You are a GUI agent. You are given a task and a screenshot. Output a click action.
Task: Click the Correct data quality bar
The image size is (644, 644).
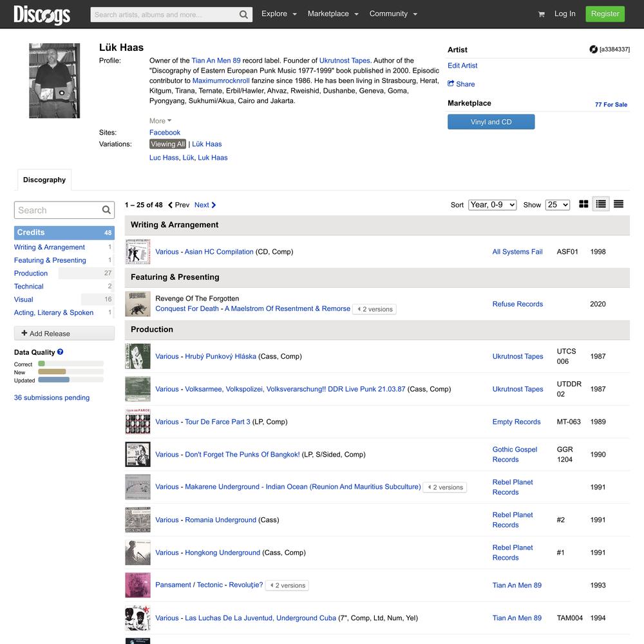click(71, 363)
